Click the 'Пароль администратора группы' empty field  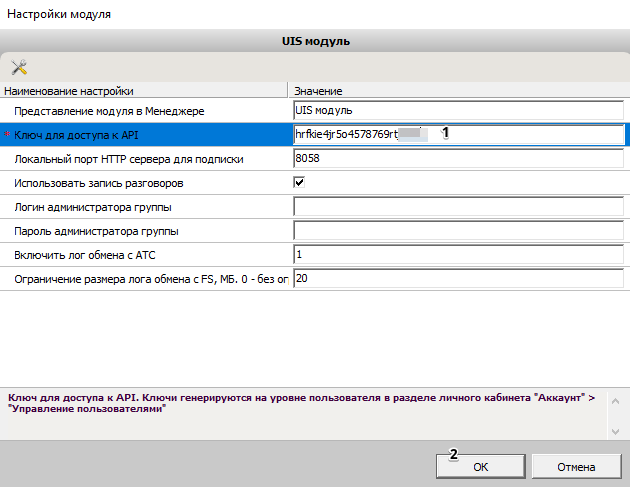click(x=458, y=231)
